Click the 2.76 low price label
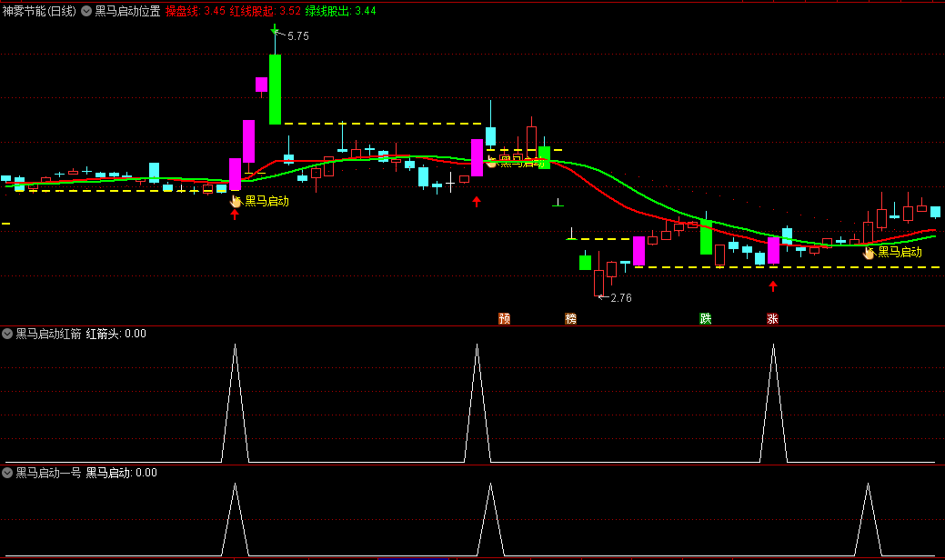Image resolution: width=945 pixels, height=560 pixels. click(621, 298)
